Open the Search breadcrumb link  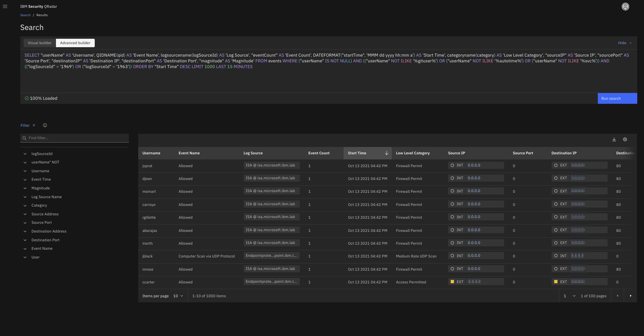tap(25, 15)
